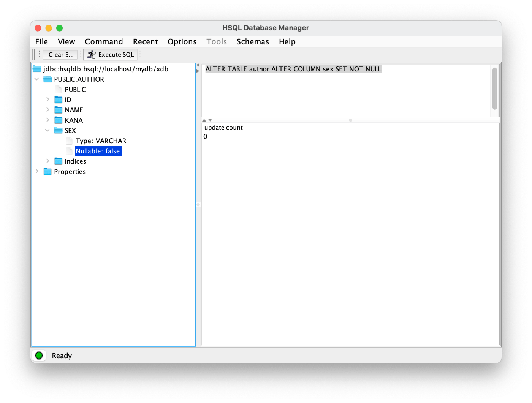The width and height of the screenshot is (532, 403).
Task: Click the up arrow on the horizontal divider
Action: point(204,120)
